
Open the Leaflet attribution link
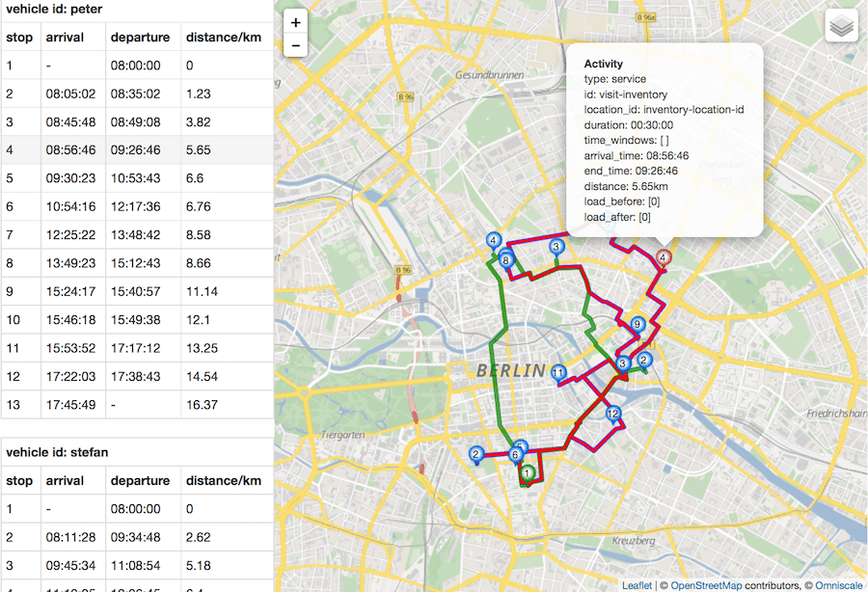pyautogui.click(x=636, y=584)
